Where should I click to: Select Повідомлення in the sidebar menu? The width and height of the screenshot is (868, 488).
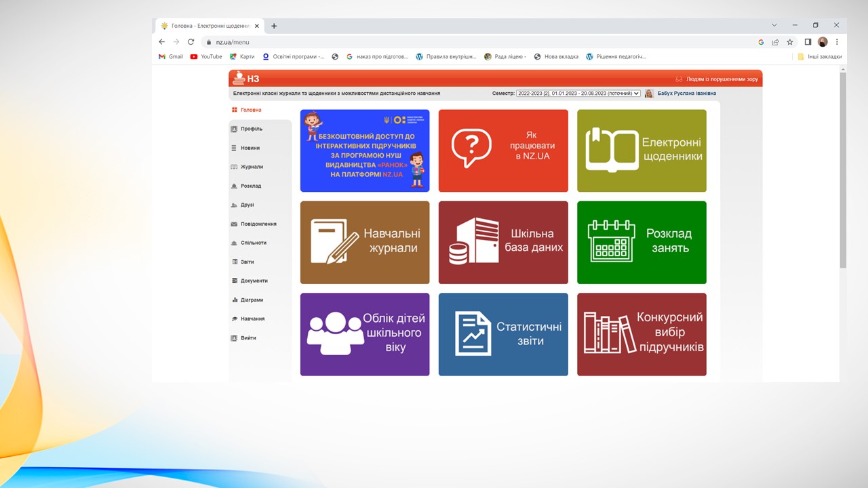[258, 224]
